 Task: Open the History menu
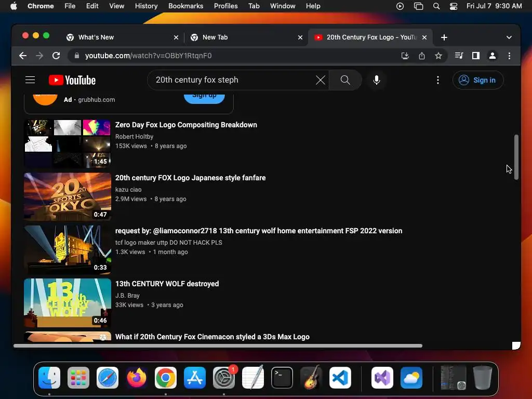tap(146, 6)
